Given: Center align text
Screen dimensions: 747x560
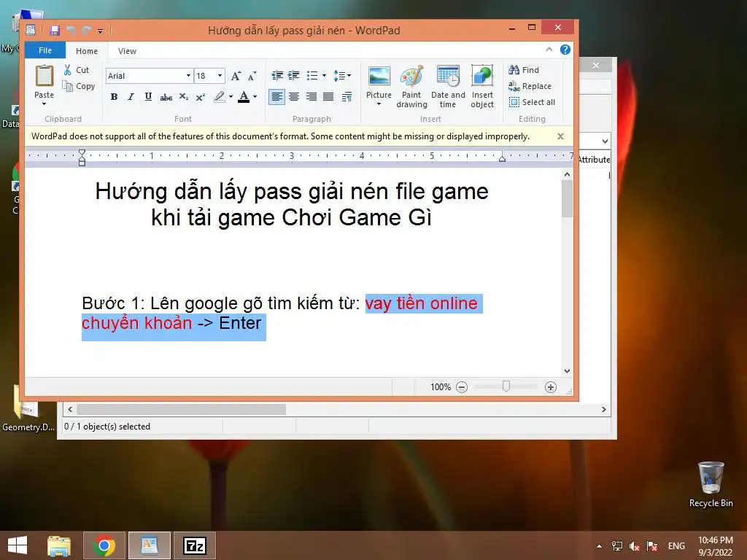Looking at the screenshot, I should [294, 97].
